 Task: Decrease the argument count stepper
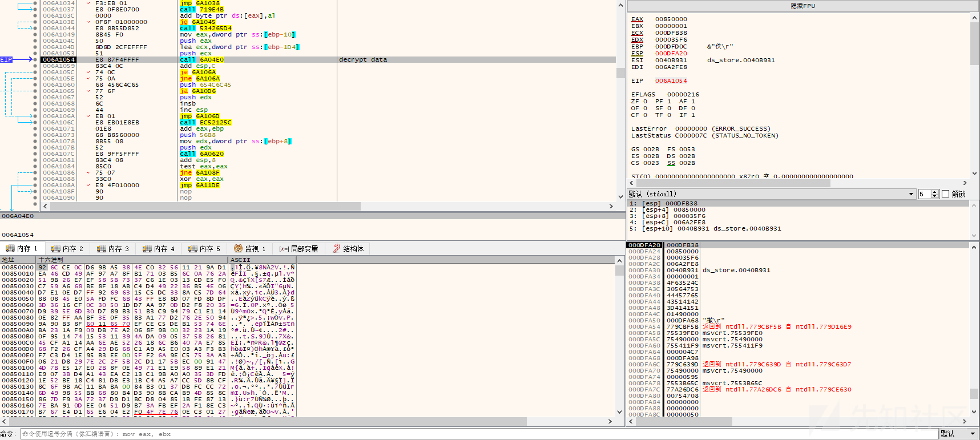click(935, 196)
